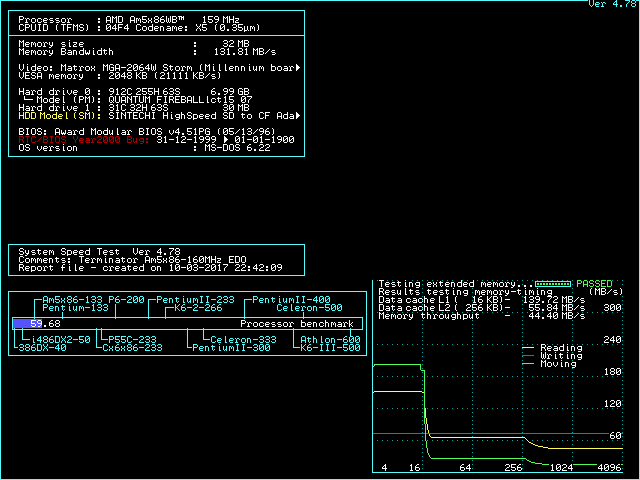Click the P6-200 reference marker

(126, 300)
